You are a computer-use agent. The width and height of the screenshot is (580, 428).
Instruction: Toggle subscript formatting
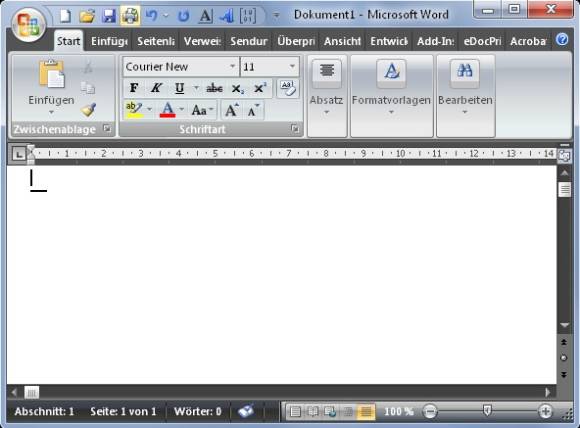pyautogui.click(x=237, y=88)
